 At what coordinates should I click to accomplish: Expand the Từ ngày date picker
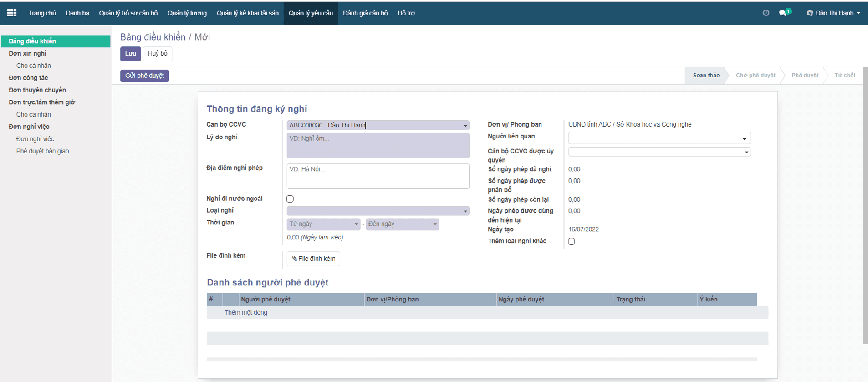pos(323,224)
